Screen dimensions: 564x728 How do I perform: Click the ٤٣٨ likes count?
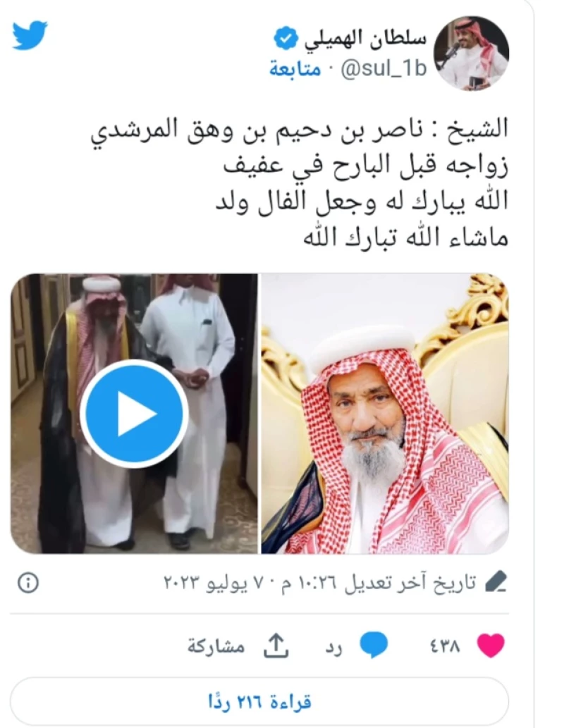445,646
